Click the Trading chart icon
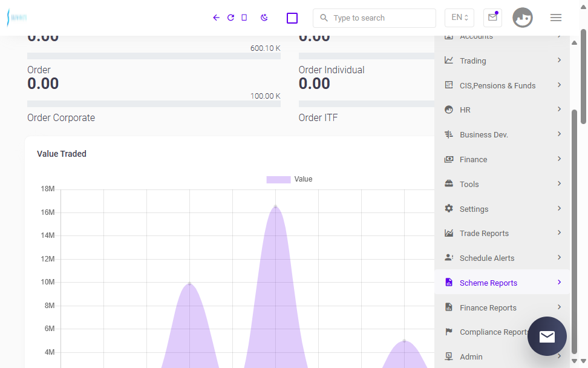 click(449, 60)
